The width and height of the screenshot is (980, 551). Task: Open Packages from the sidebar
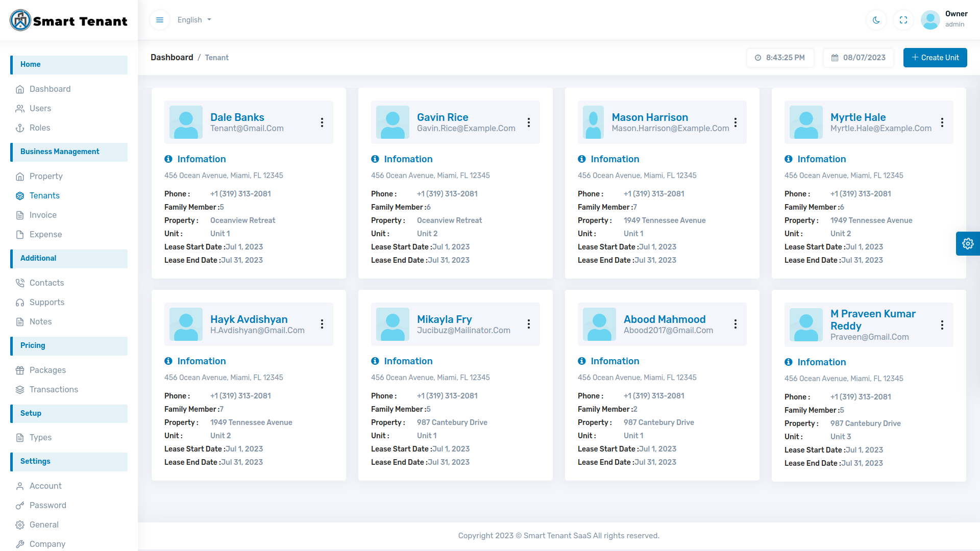click(x=47, y=370)
